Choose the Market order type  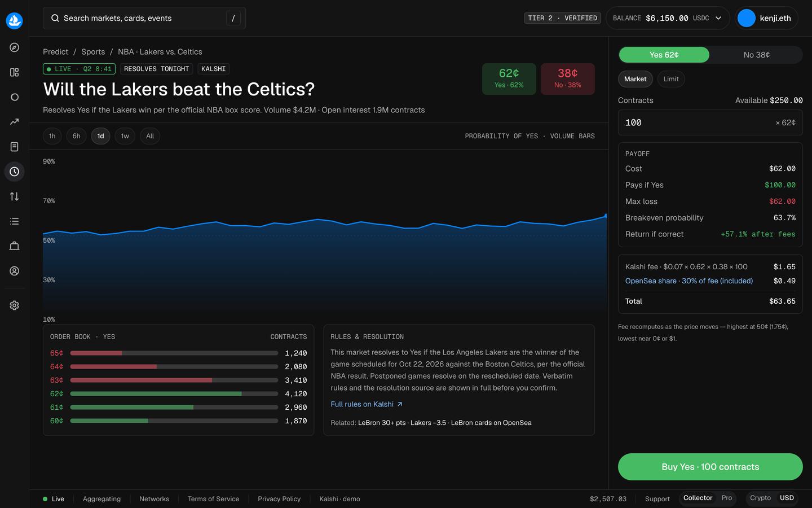636,79
